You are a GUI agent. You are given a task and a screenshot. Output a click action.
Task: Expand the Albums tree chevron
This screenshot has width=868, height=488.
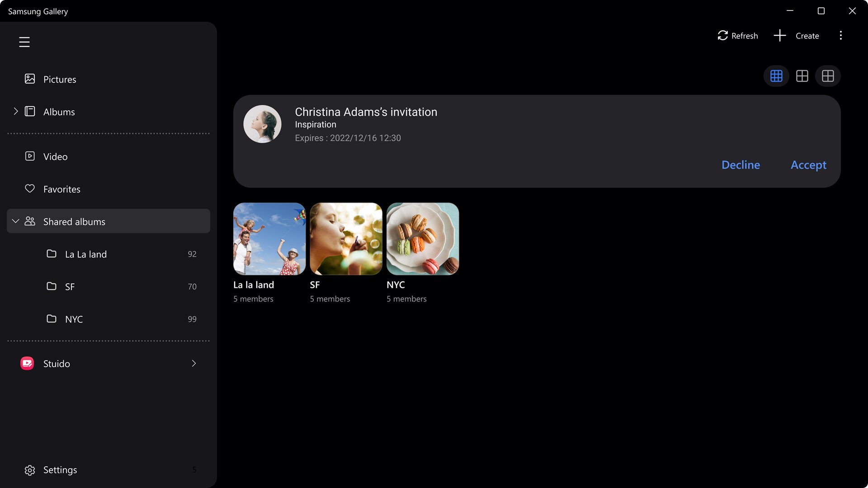16,111
